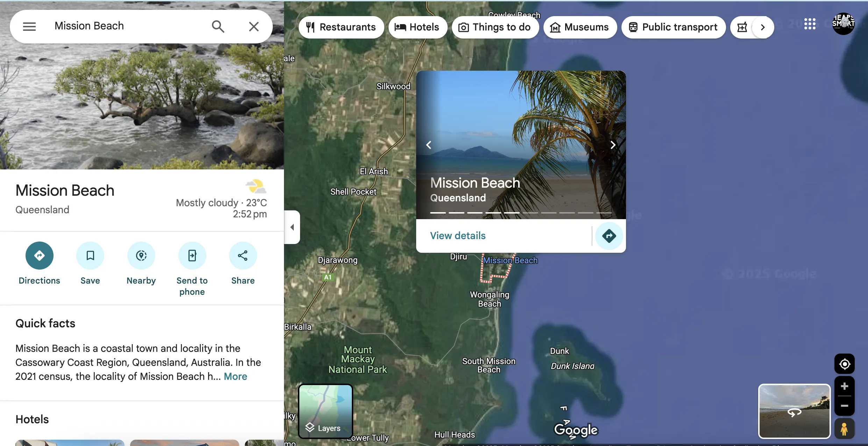Show next photo in Mission Beach card
The image size is (868, 446).
613,145
